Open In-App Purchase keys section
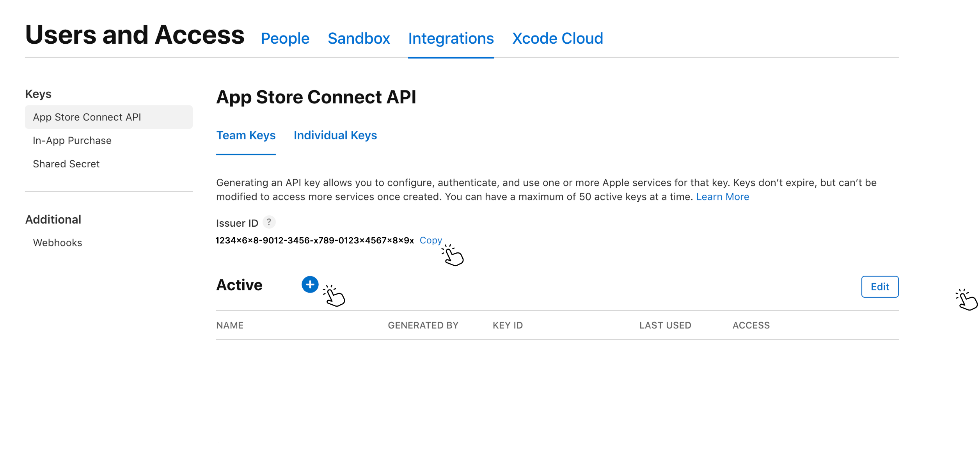980x451 pixels. pos(72,140)
